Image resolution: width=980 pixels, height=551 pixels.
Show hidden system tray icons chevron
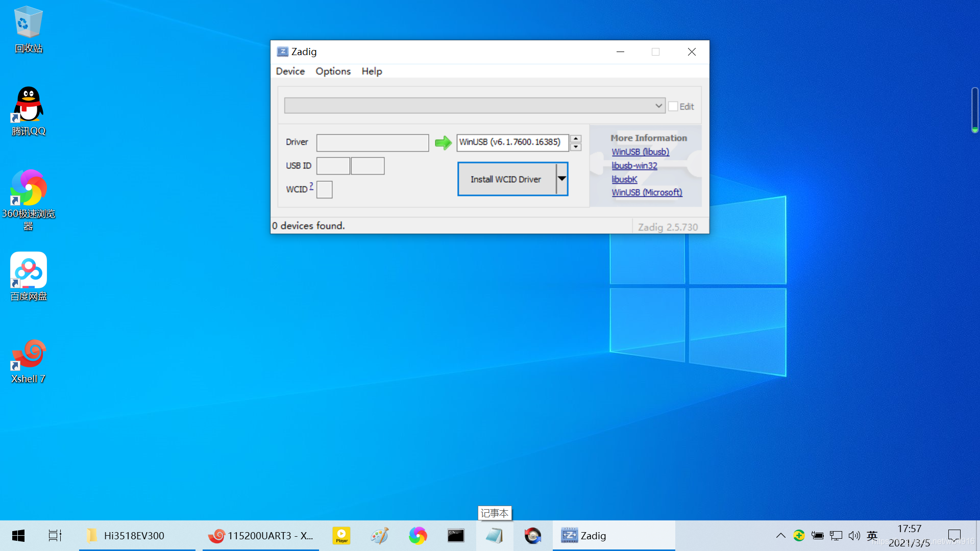pyautogui.click(x=780, y=536)
